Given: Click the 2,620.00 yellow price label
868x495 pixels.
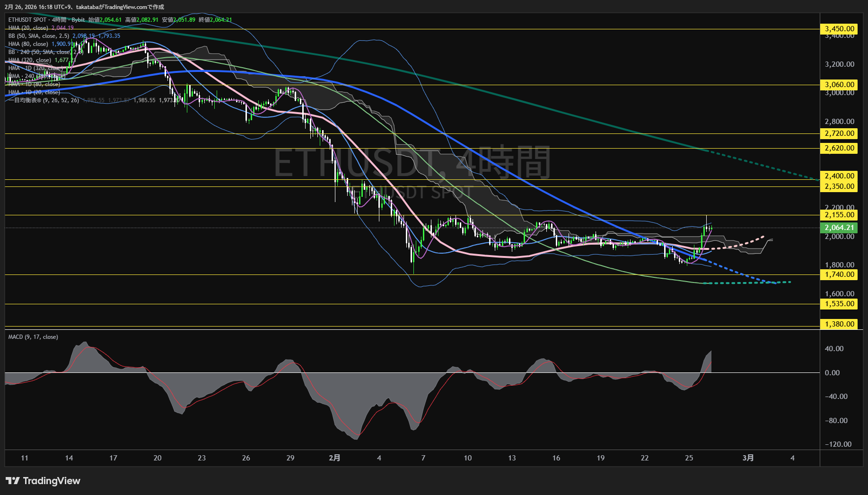Looking at the screenshot, I should (x=839, y=148).
